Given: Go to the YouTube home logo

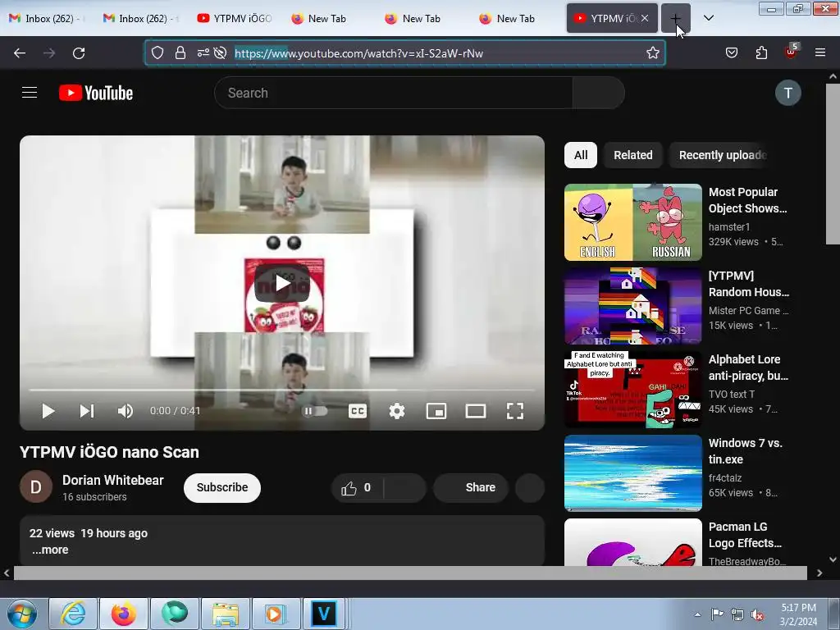Looking at the screenshot, I should coord(96,93).
